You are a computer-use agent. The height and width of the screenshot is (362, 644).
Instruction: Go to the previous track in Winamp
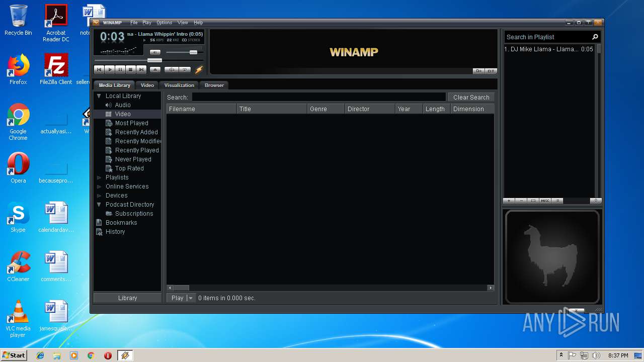click(99, 70)
